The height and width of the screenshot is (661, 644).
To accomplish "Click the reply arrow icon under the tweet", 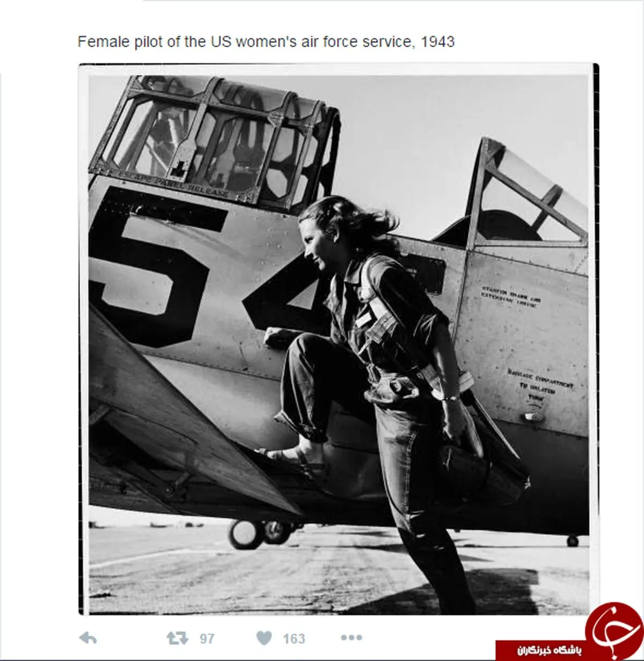I will [88, 637].
